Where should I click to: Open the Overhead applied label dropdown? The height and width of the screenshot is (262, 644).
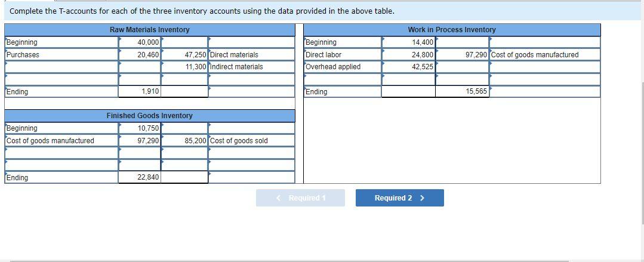[343, 66]
